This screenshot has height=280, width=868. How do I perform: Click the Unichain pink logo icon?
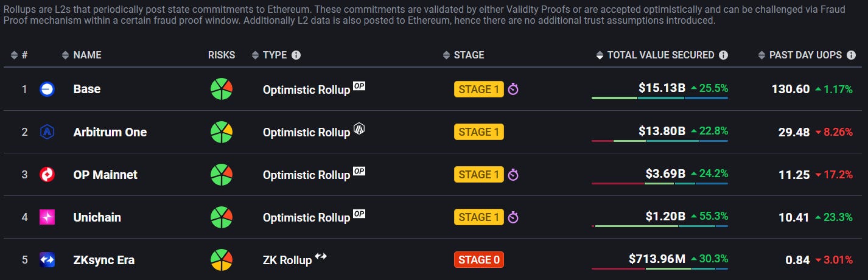pos(47,217)
